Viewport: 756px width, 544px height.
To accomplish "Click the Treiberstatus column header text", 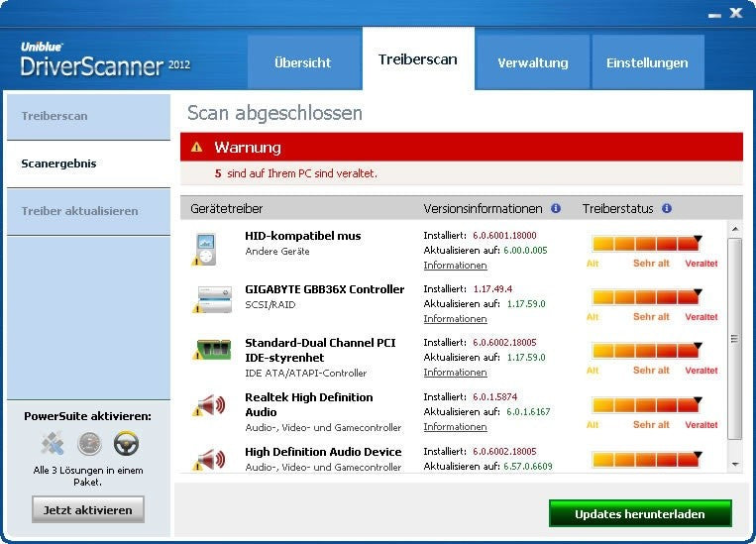I will click(x=617, y=209).
